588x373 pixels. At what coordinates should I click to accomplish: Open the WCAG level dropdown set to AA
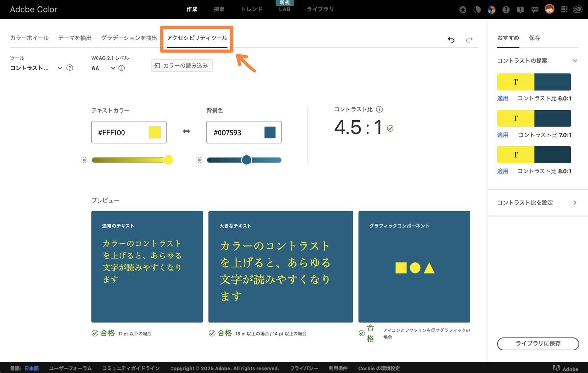103,68
